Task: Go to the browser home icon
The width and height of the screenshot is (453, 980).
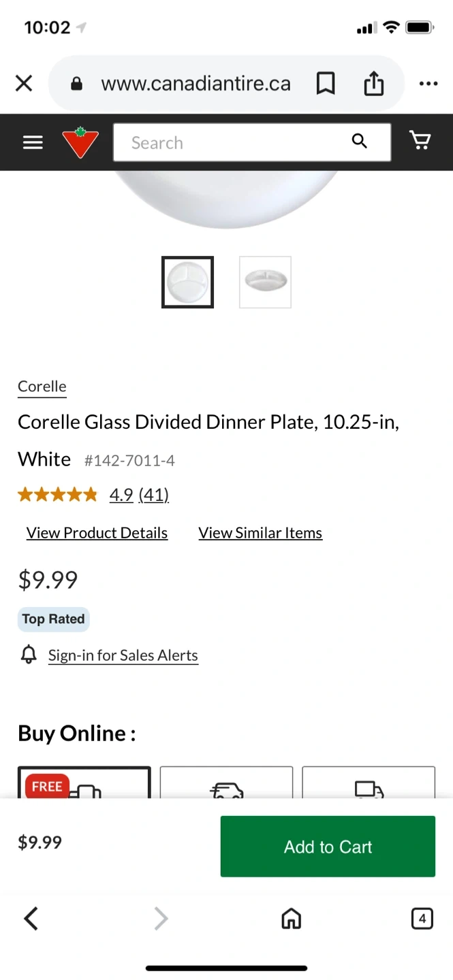Action: (x=291, y=919)
